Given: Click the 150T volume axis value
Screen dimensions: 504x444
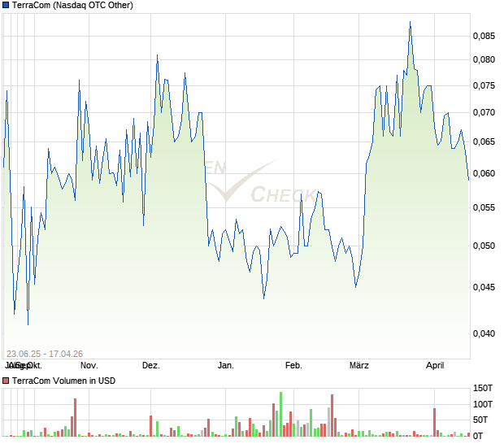Looking at the screenshot, I should [483, 388].
